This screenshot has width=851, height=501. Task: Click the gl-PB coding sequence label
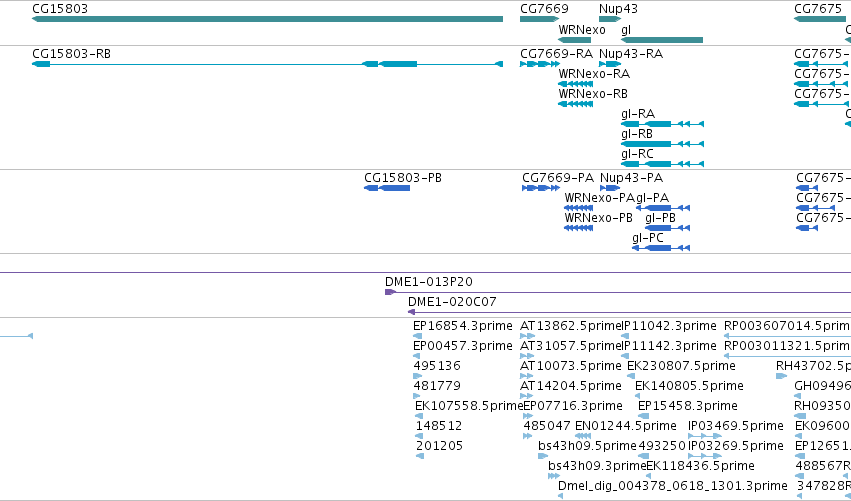pyautogui.click(x=661, y=218)
